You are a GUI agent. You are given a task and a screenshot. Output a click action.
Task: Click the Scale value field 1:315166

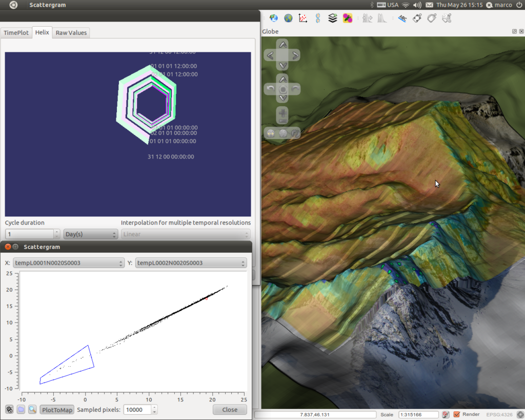tap(418, 415)
